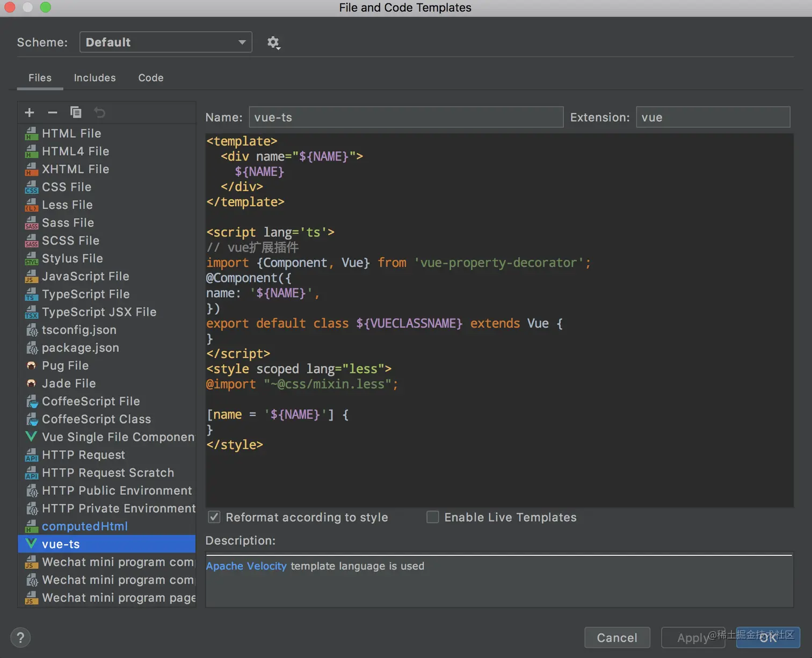This screenshot has width=812, height=658.
Task: Switch to the Includes tab
Action: pyautogui.click(x=95, y=78)
